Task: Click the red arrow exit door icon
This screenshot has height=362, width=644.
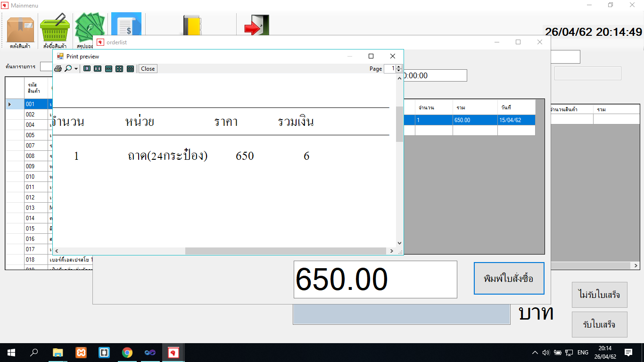Action: (x=256, y=25)
